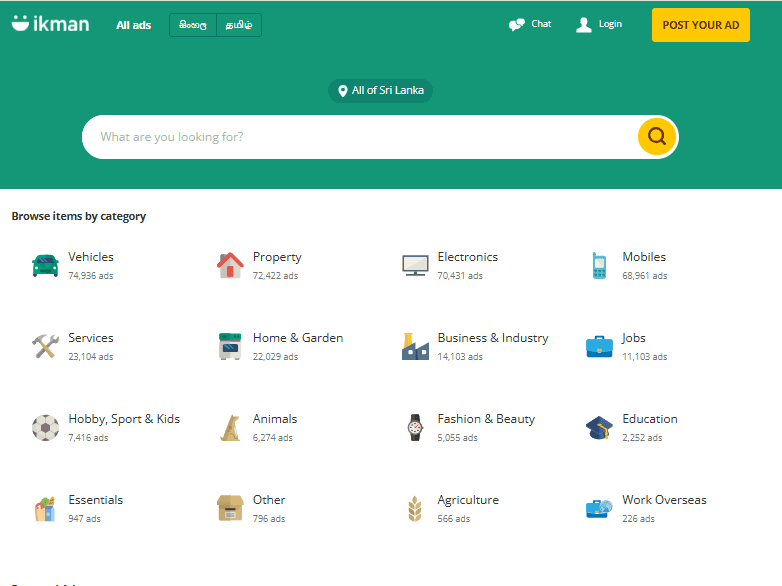The height and width of the screenshot is (586, 782).
Task: Open the ikman logo home link
Action: [x=50, y=23]
